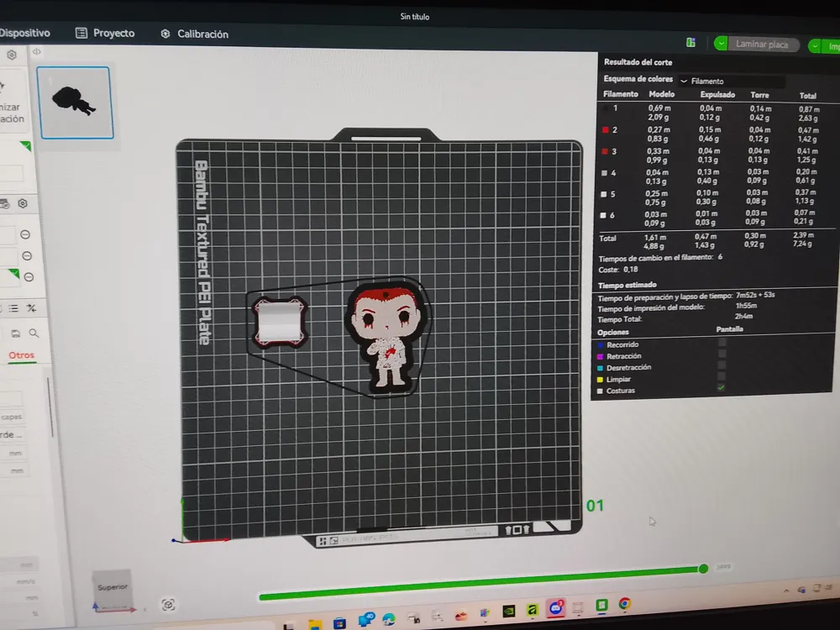Click the Superior view cube face
Screen dimensions: 840x630
click(x=112, y=587)
